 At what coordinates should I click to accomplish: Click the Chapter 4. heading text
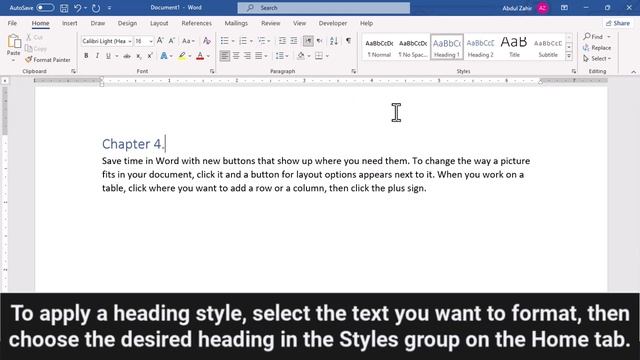click(x=133, y=144)
